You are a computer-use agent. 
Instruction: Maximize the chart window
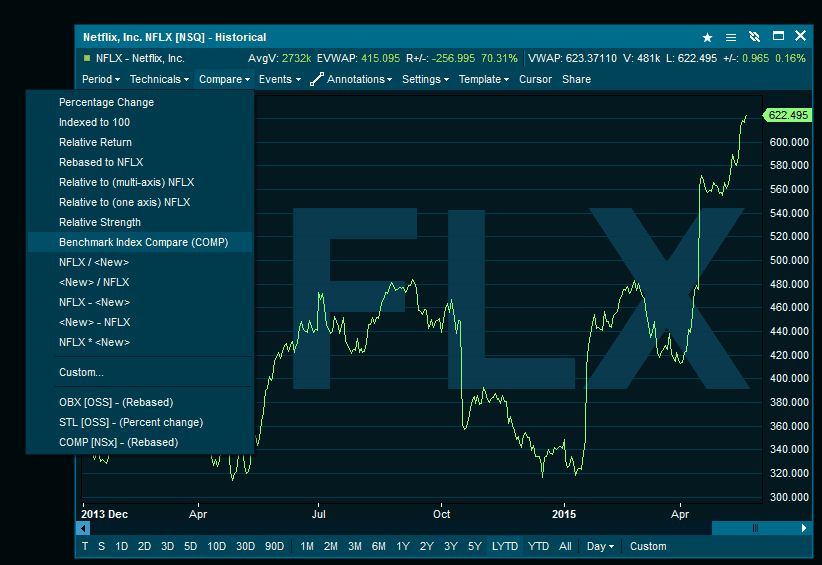778,37
